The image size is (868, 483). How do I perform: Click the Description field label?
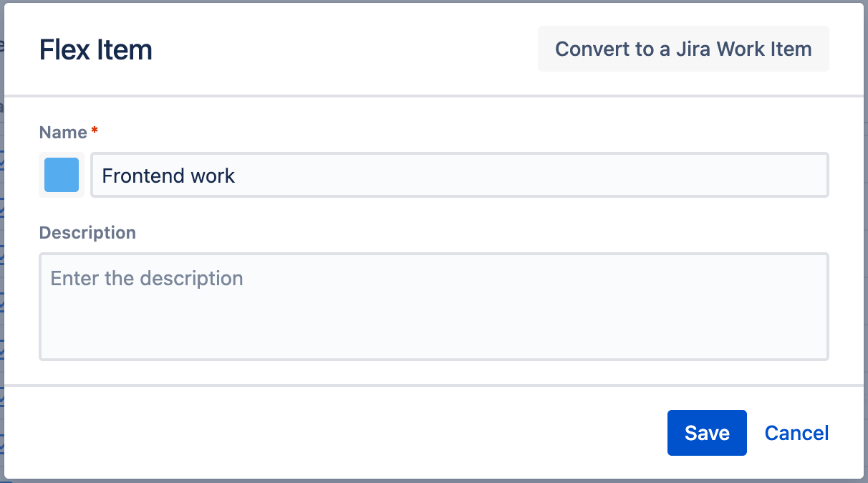coord(87,233)
